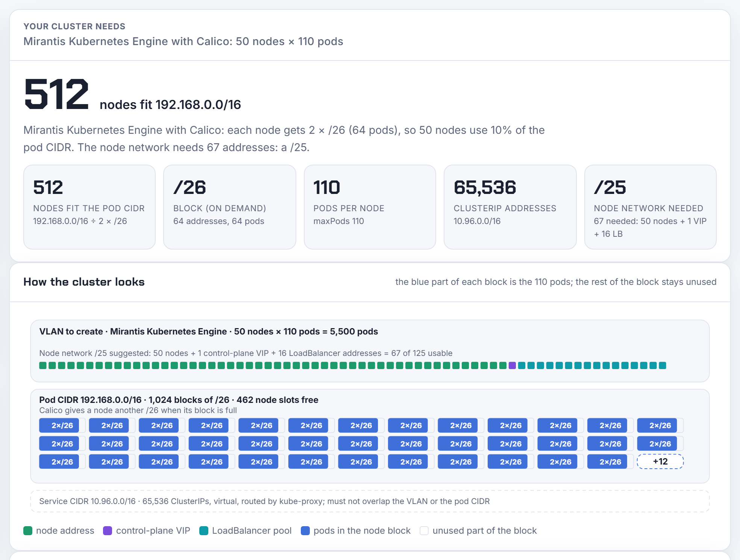The width and height of the screenshot is (740, 560).
Task: Click the purple control-plane VIP legend swatch
Action: pos(108,531)
